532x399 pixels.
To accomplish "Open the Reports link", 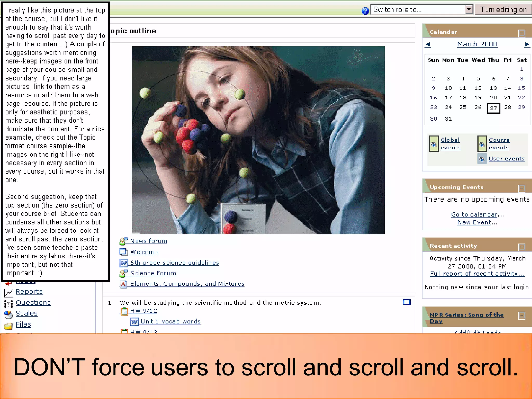I will click(x=29, y=292).
